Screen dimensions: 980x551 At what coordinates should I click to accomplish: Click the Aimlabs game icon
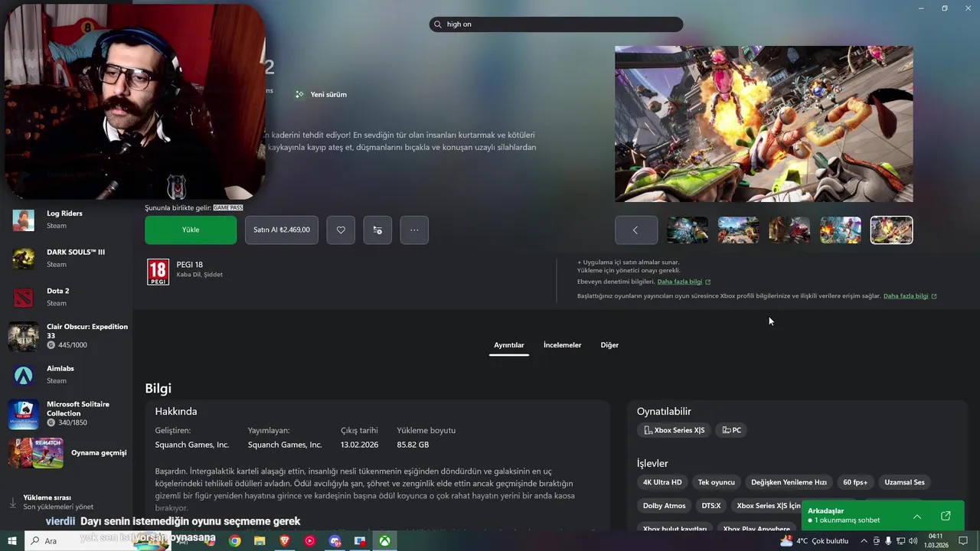[x=23, y=375]
